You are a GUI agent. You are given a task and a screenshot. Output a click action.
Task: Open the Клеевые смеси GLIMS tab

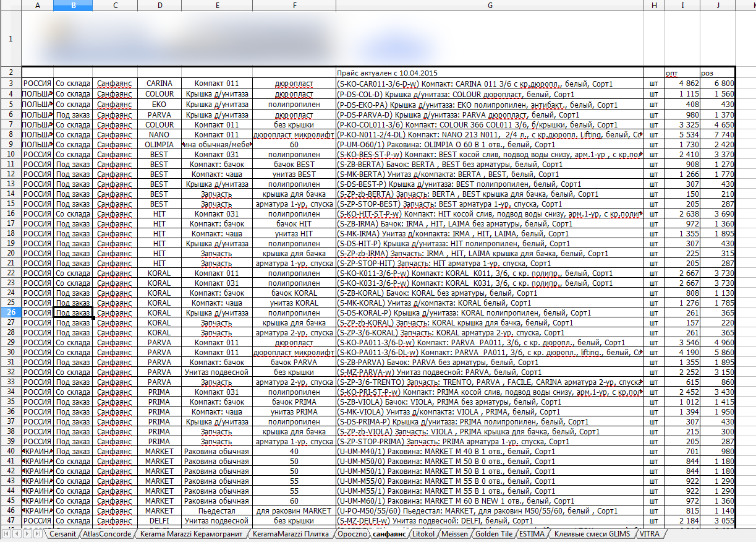click(x=593, y=533)
